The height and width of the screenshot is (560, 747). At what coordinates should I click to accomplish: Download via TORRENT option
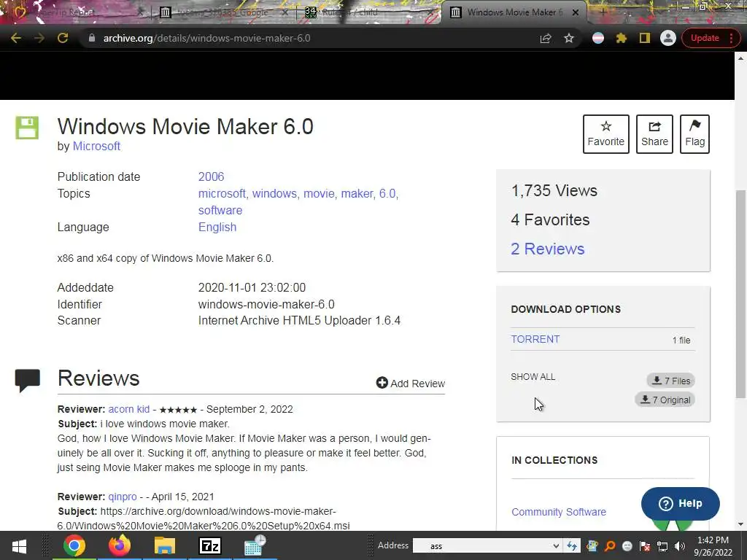tap(535, 340)
